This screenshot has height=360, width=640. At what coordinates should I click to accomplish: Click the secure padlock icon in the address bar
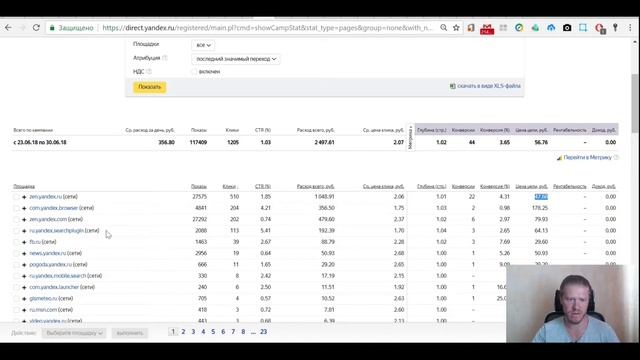[52, 28]
